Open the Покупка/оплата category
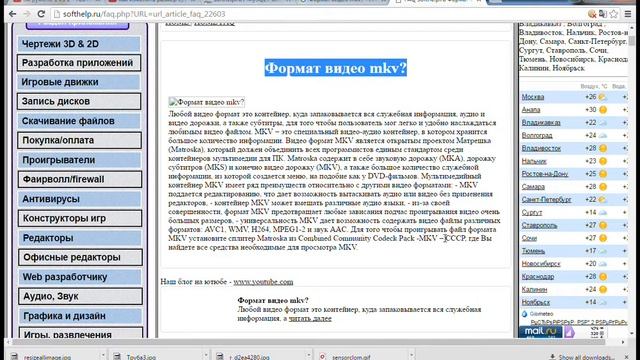640x360 pixels. [x=80, y=140]
